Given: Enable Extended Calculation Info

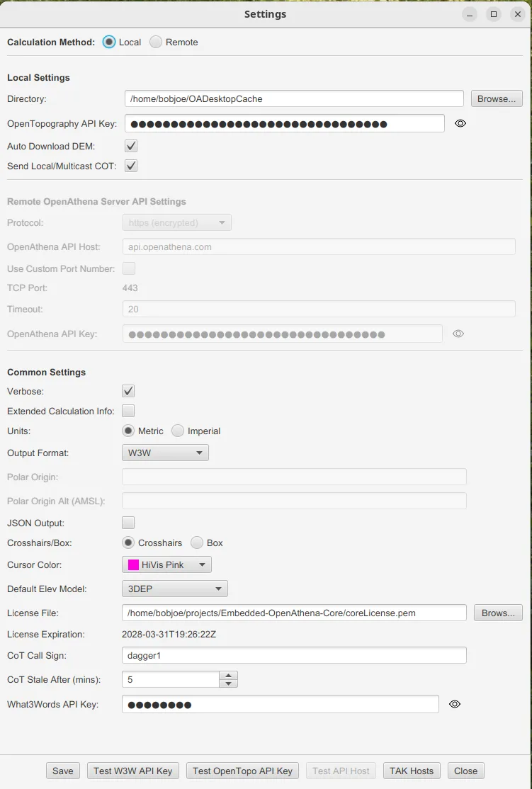Looking at the screenshot, I should pyautogui.click(x=128, y=411).
